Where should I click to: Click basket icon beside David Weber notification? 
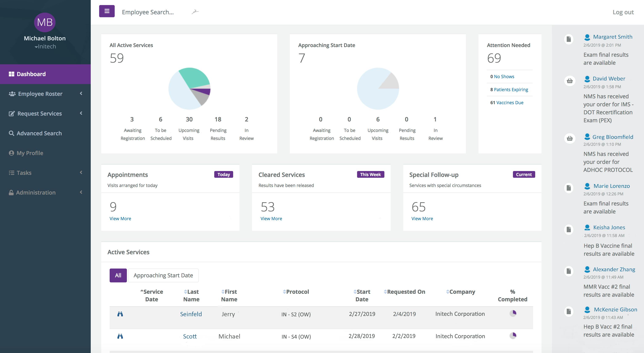pyautogui.click(x=569, y=81)
